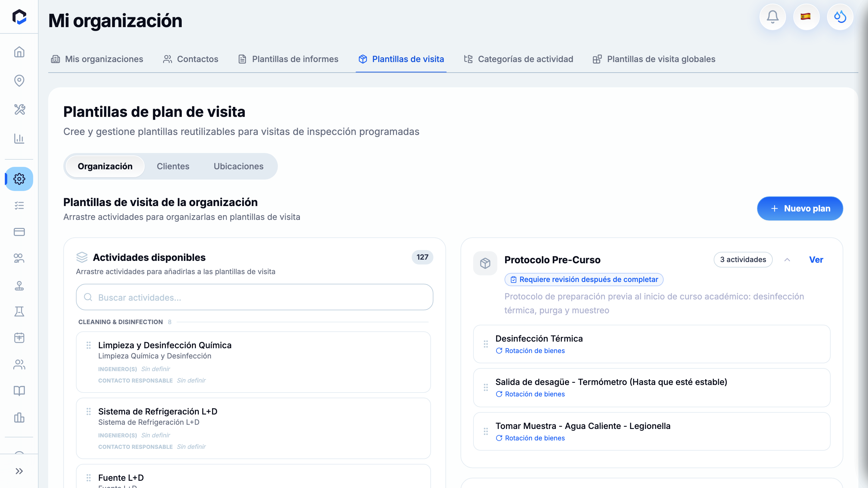Open Plantillas de informes tab
This screenshot has width=868, height=488.
[288, 59]
